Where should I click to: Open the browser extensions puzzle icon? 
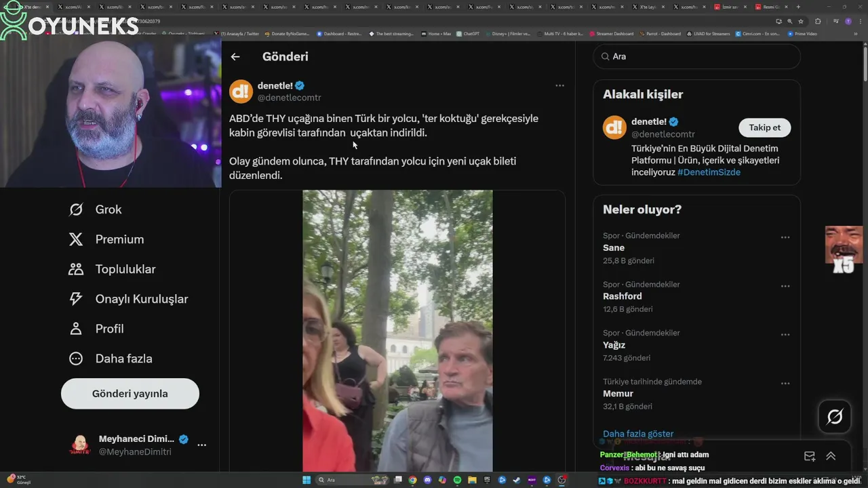(x=818, y=21)
